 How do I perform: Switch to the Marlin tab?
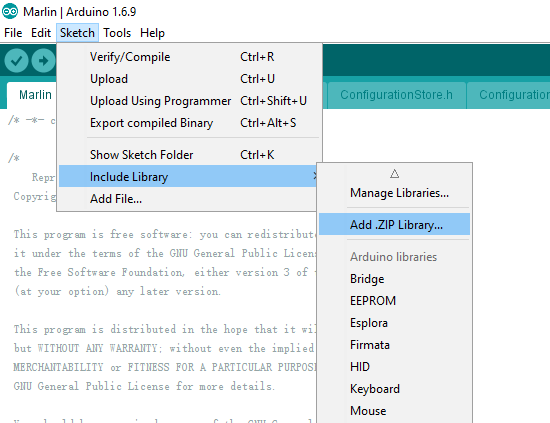point(35,95)
